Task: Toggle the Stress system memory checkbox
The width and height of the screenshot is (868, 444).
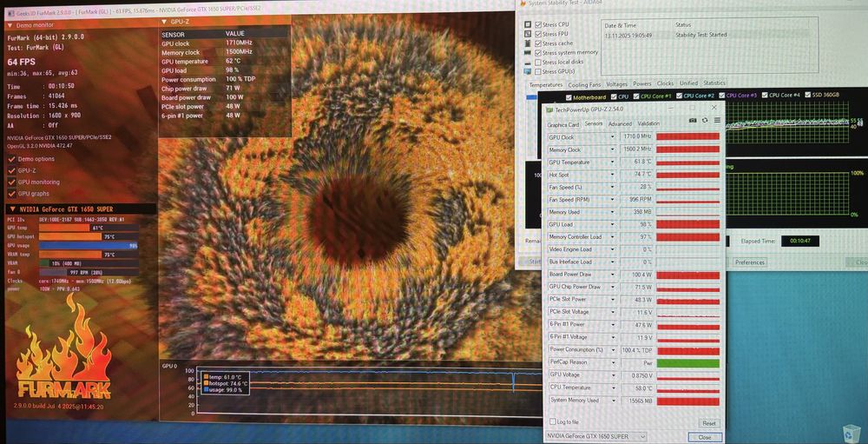Action: pos(538,53)
